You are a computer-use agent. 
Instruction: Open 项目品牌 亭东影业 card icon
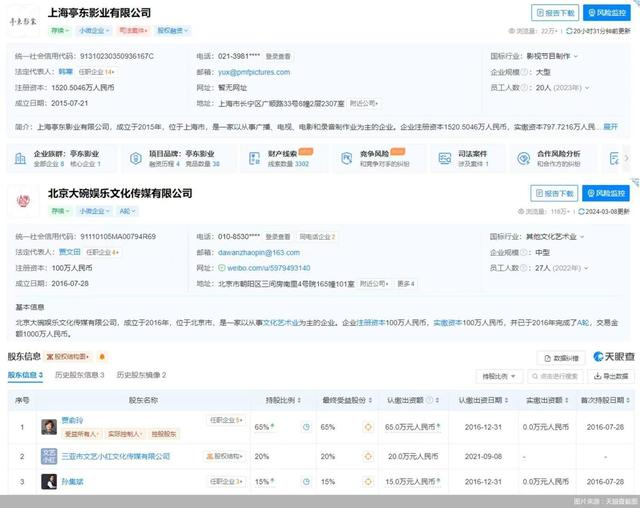pos(136,158)
